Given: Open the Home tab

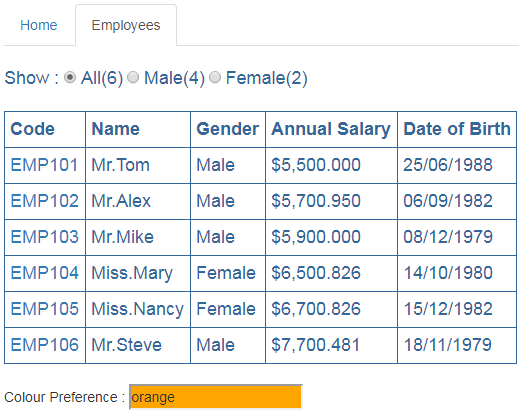Looking at the screenshot, I should [x=39, y=25].
